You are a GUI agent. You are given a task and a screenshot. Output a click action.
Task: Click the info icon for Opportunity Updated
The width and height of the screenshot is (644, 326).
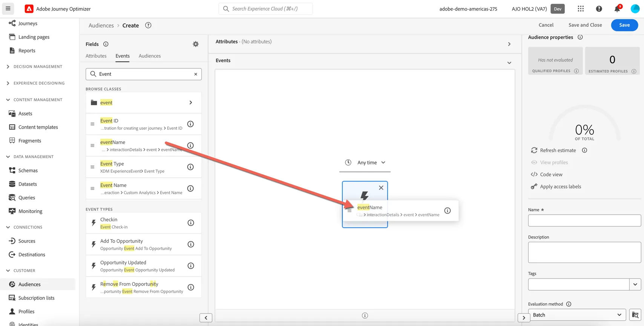point(191,266)
